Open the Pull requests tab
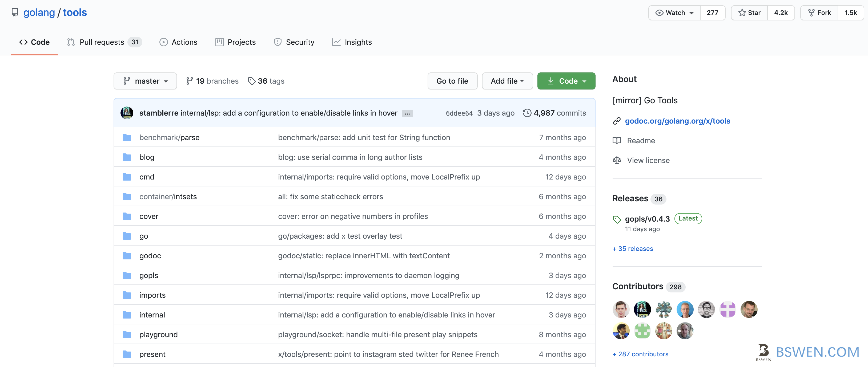 [105, 42]
